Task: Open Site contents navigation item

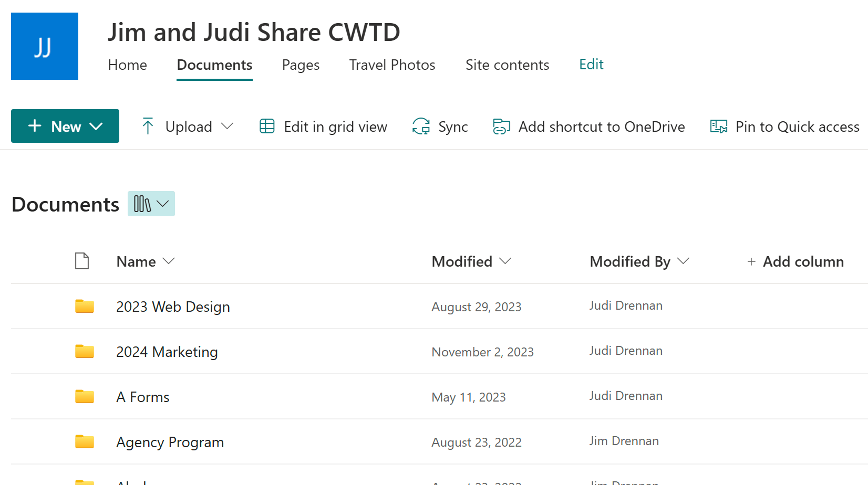Action: pyautogui.click(x=507, y=65)
